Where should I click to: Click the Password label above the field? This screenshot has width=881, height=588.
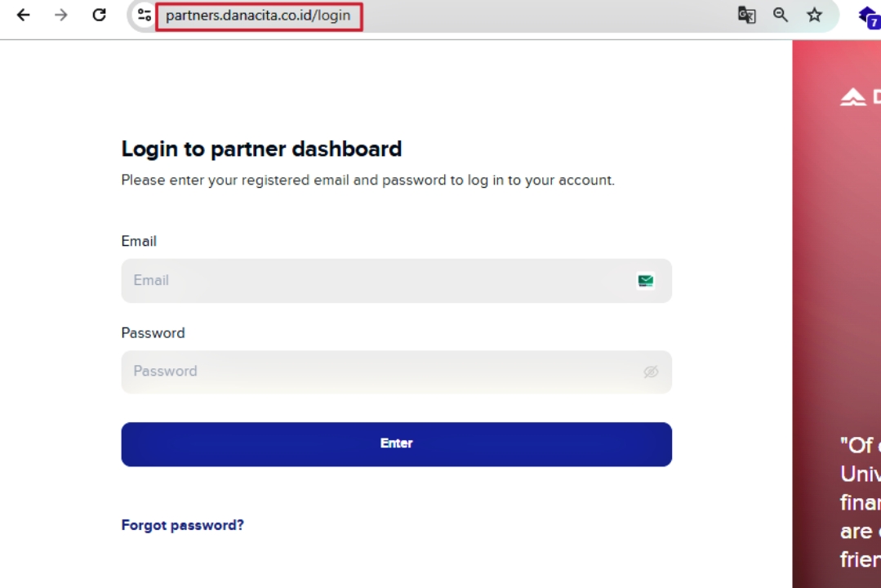153,333
